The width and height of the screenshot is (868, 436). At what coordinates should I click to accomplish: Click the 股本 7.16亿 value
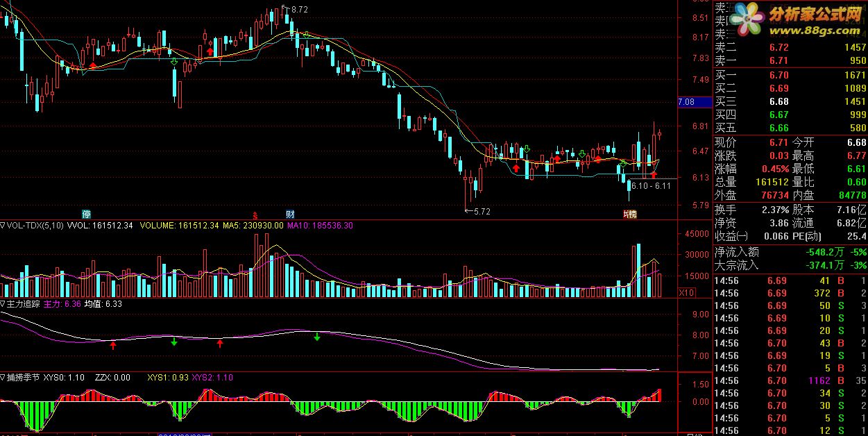pyautogui.click(x=851, y=210)
